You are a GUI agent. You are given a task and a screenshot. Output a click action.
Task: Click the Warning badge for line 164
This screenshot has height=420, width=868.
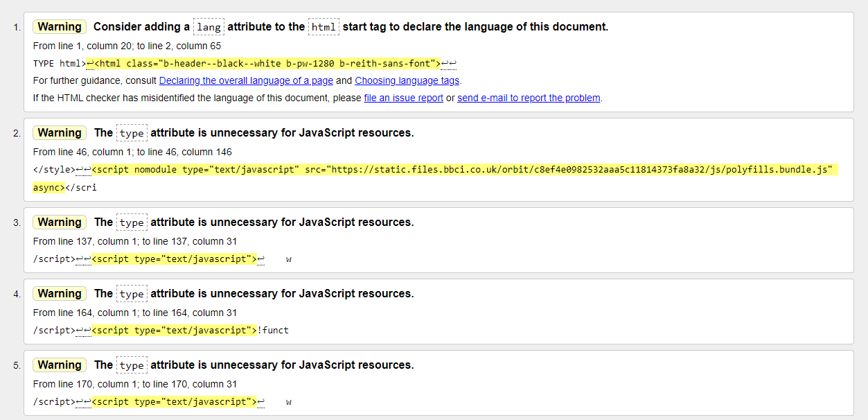click(59, 293)
